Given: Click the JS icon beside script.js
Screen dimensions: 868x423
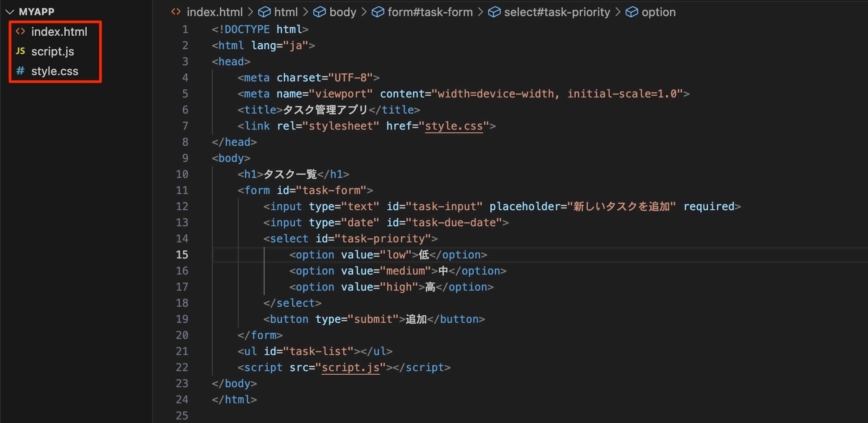Looking at the screenshot, I should click(x=21, y=51).
